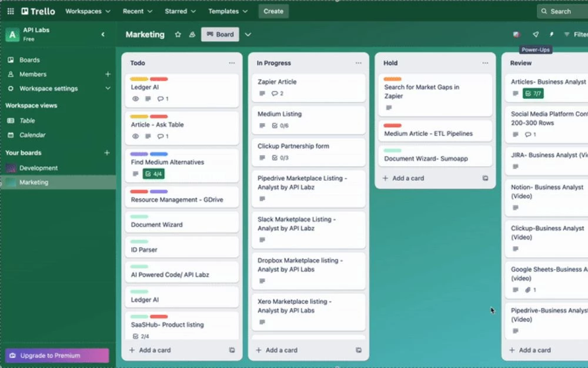Click 0/3 checklist badge on Clickup Partnership form
The image size is (588, 368).
[x=280, y=158]
